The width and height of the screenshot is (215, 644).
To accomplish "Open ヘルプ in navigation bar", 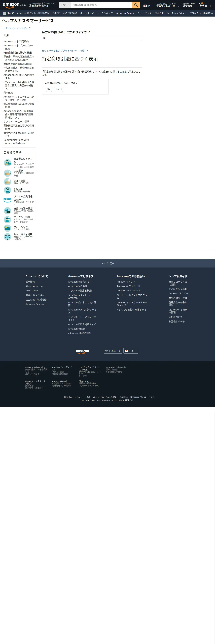I will point(56,13).
